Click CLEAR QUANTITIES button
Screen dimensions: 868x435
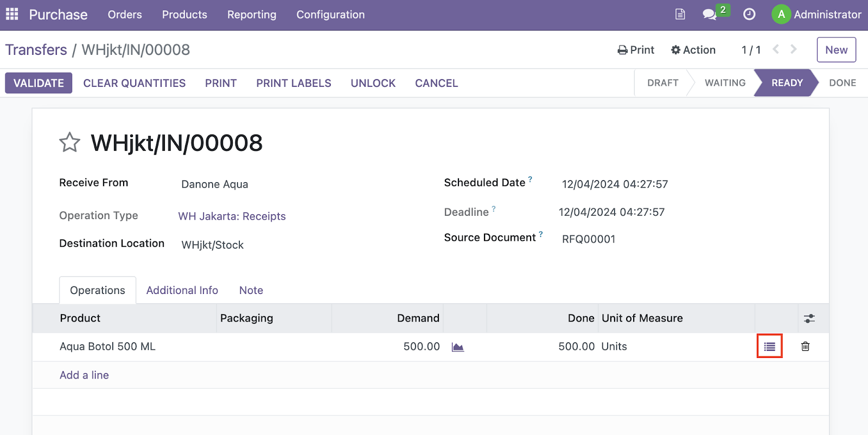pyautogui.click(x=135, y=83)
